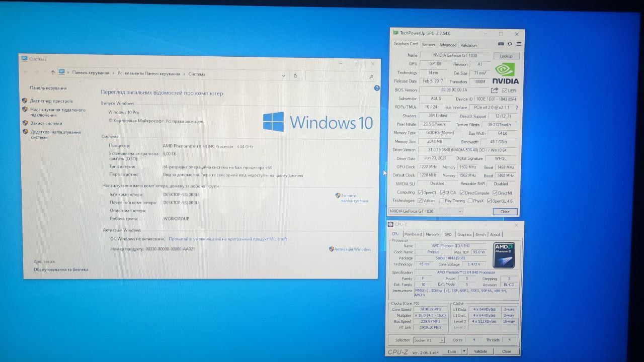Click the Lookup button in GPU-Z
644x362 pixels.
click(506, 56)
